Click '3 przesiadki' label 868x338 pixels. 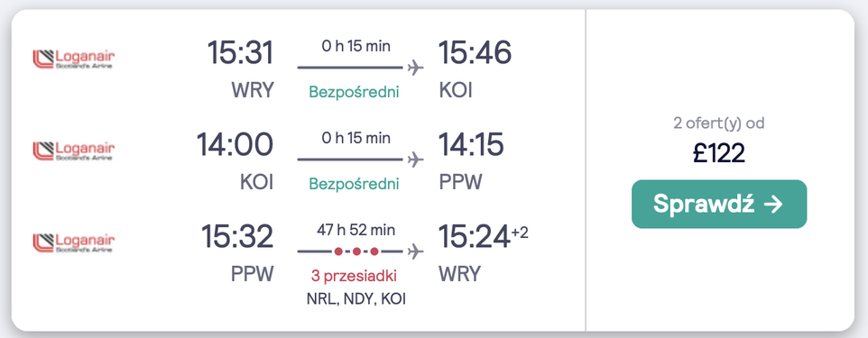(354, 276)
